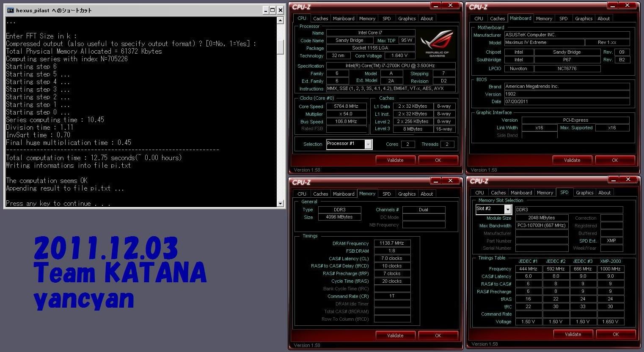Click the Republic of Gamers logo
The width and height of the screenshot is (644, 352).
tap(437, 44)
